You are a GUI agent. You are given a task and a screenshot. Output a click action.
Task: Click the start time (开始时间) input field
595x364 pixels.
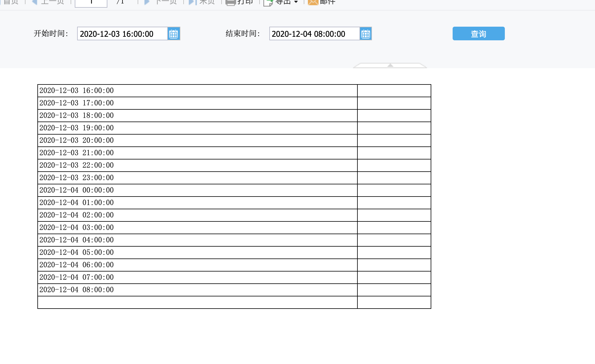pyautogui.click(x=122, y=34)
